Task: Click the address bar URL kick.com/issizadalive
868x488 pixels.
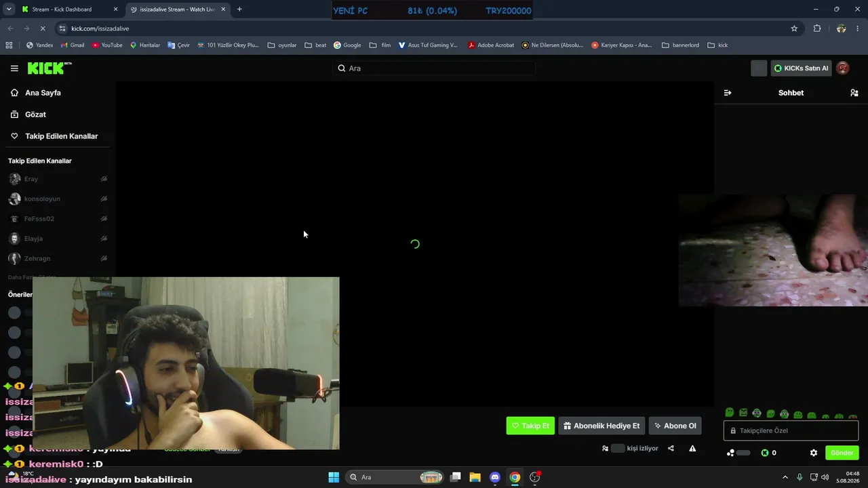Action: click(100, 28)
